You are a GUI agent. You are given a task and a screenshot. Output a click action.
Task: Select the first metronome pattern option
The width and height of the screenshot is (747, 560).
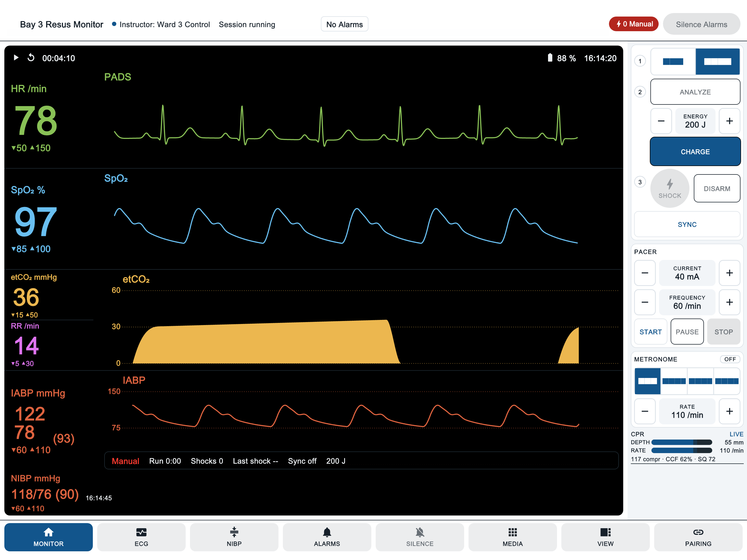pyautogui.click(x=648, y=381)
